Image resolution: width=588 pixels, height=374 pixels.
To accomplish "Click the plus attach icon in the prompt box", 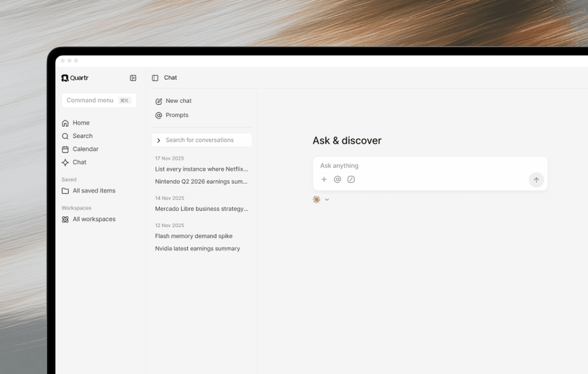I will 324,180.
